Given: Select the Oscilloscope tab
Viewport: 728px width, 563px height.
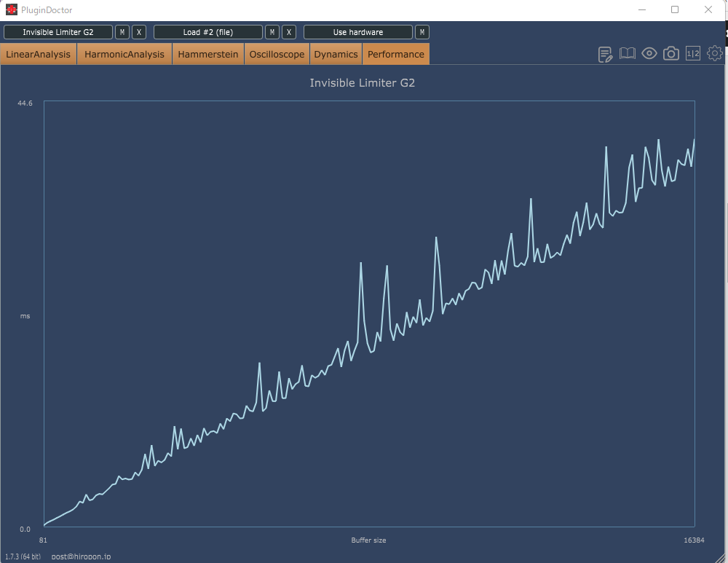Looking at the screenshot, I should [277, 54].
